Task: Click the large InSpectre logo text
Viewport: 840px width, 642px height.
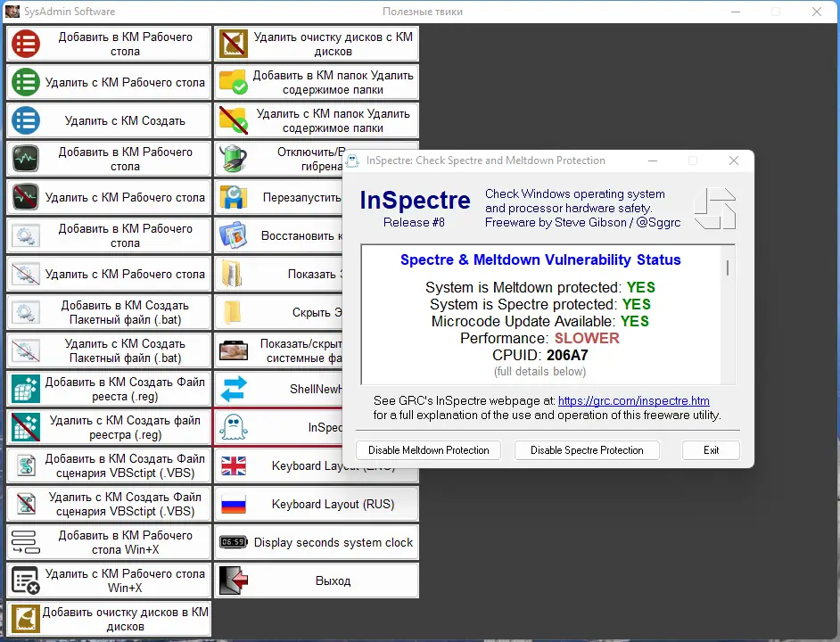Action: pos(416,200)
